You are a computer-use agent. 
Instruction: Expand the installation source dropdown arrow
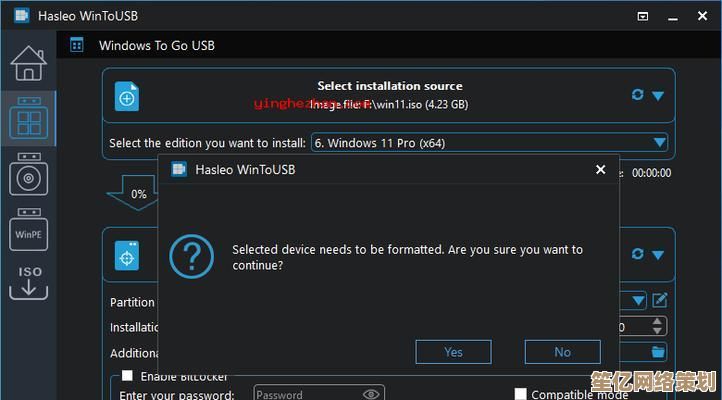point(658,96)
